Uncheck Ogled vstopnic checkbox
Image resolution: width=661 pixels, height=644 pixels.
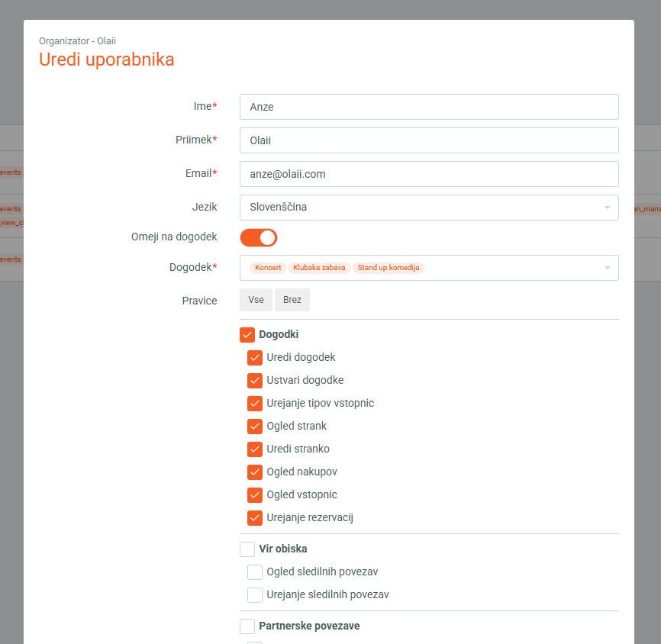pyautogui.click(x=255, y=494)
